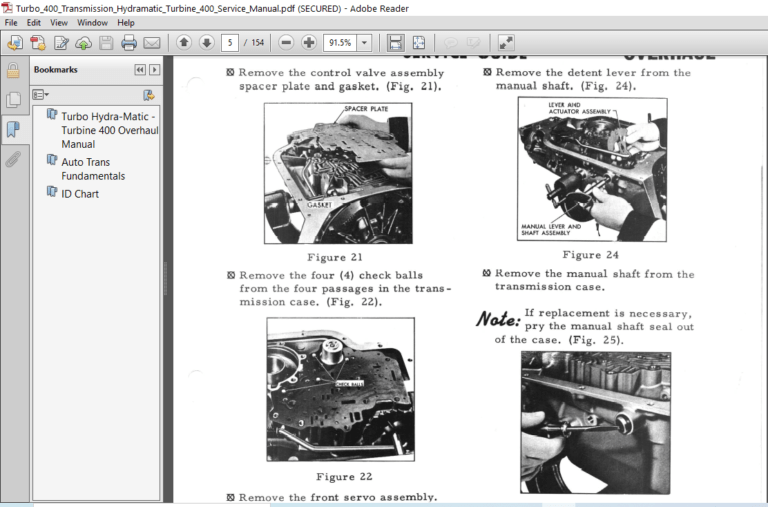
Task: Toggle the Bookmarks panel icon
Action: pyautogui.click(x=13, y=130)
